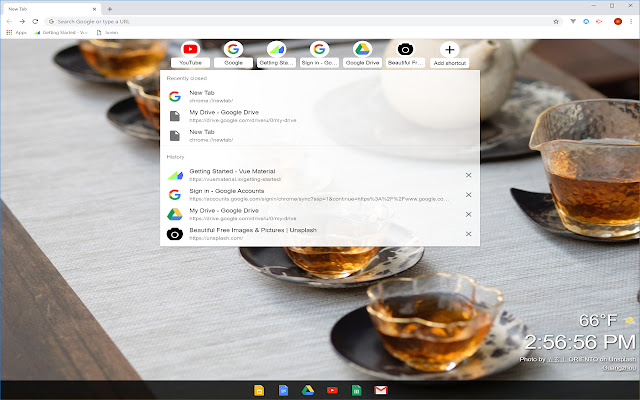The width and height of the screenshot is (640, 400).
Task: Open Google Sheets from bottom dock
Action: (356, 391)
